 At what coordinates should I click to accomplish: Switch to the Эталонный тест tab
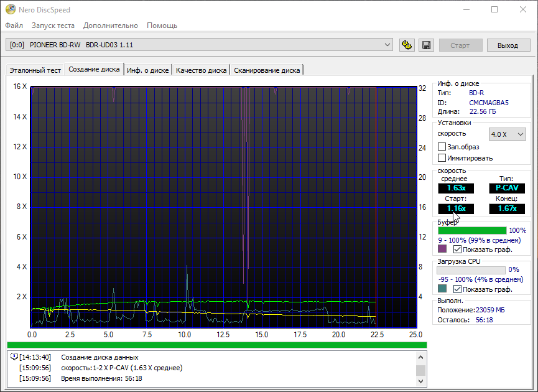(35, 70)
